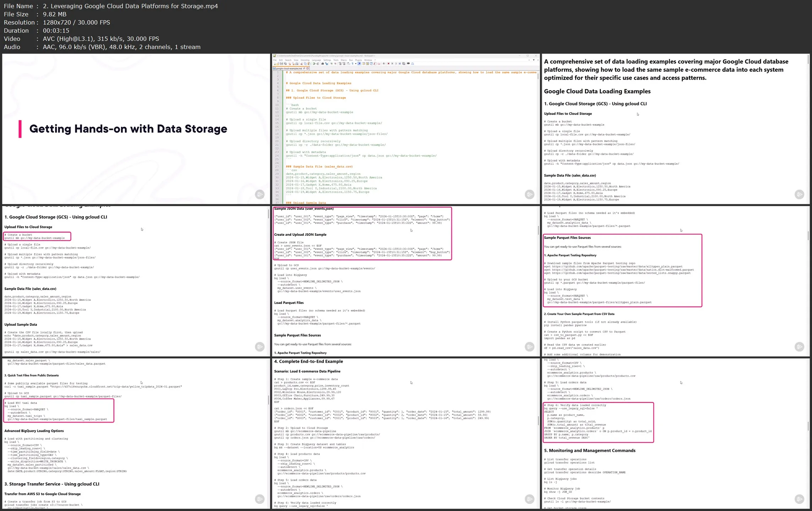The width and height of the screenshot is (812, 511).
Task: Click the Undo arrow in the Notepad++ toolbar
Action: (x=314, y=64)
